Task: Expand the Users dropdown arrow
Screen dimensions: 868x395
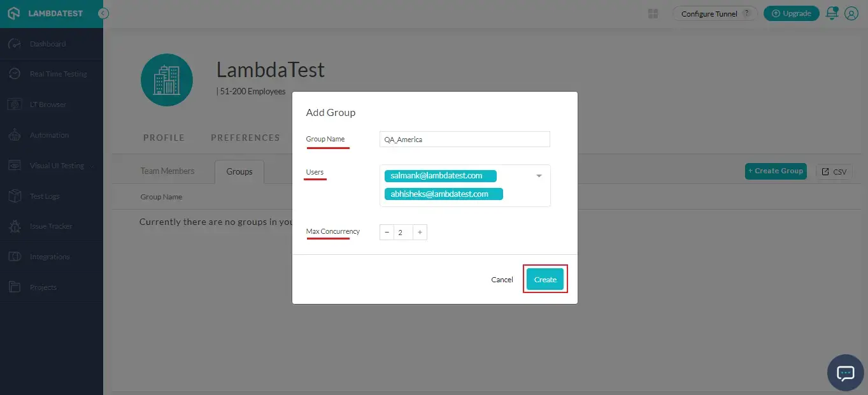Action: pos(539,176)
